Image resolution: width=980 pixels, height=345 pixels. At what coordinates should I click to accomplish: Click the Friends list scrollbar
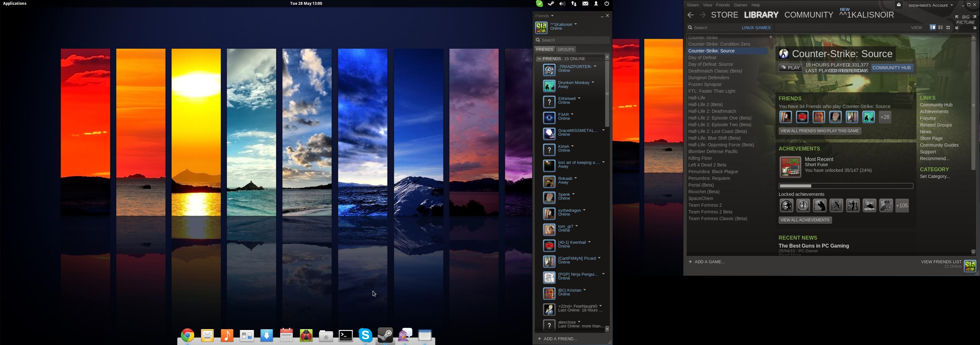point(607,94)
